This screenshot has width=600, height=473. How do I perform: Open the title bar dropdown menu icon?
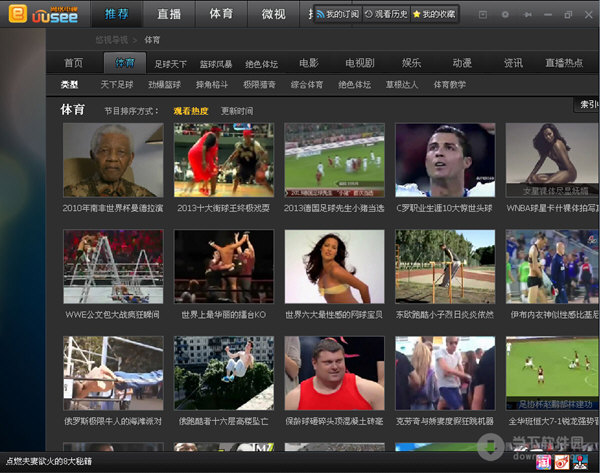pos(483,15)
